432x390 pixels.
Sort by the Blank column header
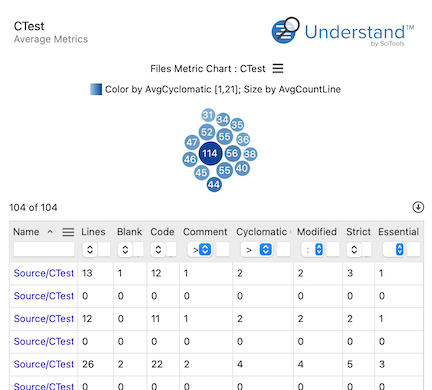[x=129, y=232]
